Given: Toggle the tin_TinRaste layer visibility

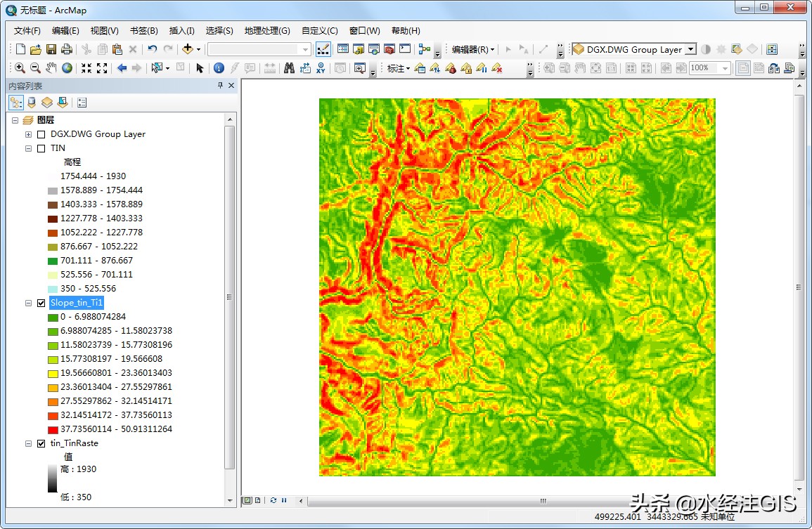Looking at the screenshot, I should click(41, 443).
